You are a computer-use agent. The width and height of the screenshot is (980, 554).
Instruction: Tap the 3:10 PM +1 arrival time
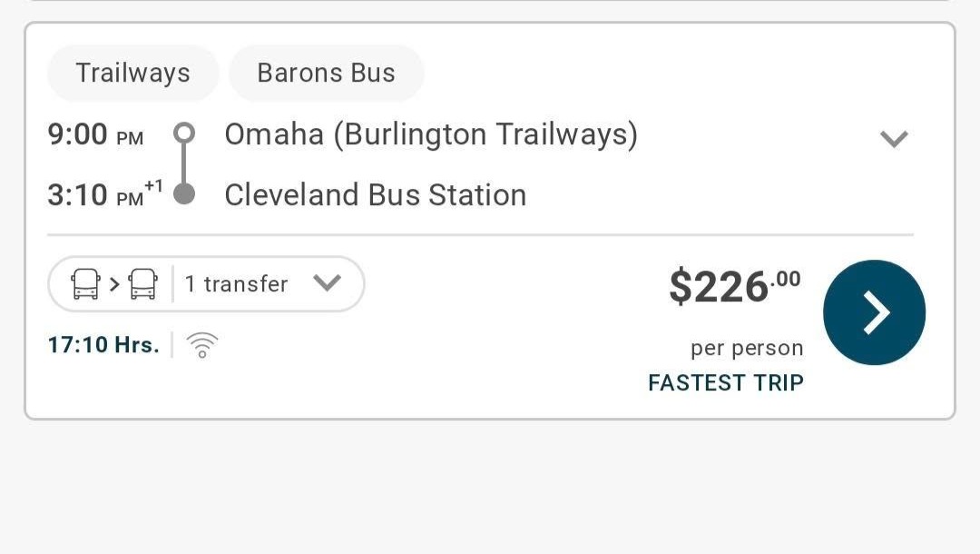[x=105, y=193]
